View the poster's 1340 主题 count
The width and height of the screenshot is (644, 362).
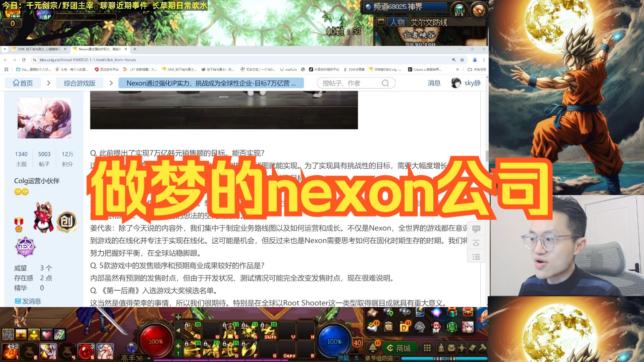coord(21,159)
